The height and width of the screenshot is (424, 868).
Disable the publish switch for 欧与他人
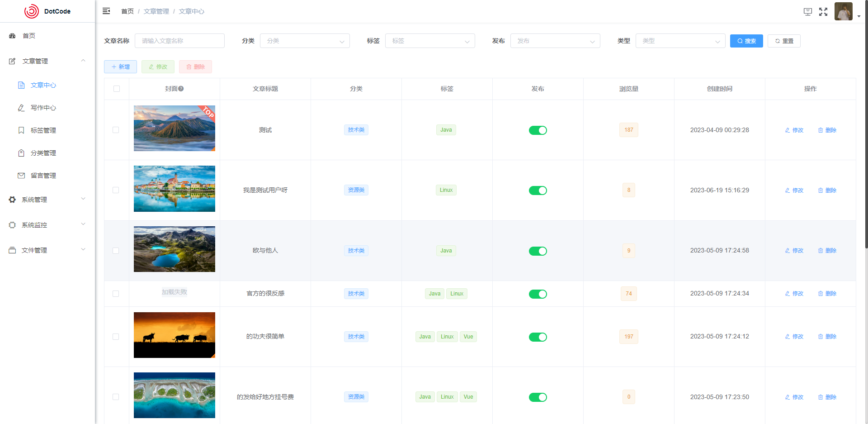pyautogui.click(x=538, y=251)
